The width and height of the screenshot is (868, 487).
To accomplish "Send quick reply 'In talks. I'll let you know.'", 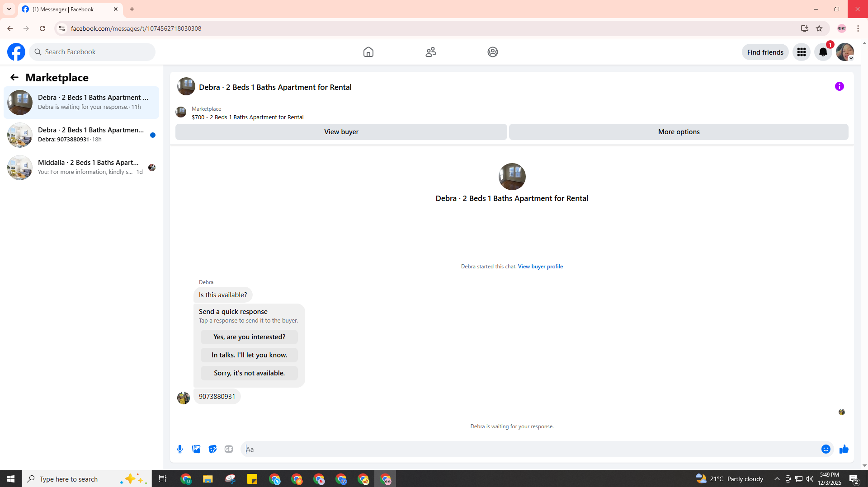I will click(249, 355).
